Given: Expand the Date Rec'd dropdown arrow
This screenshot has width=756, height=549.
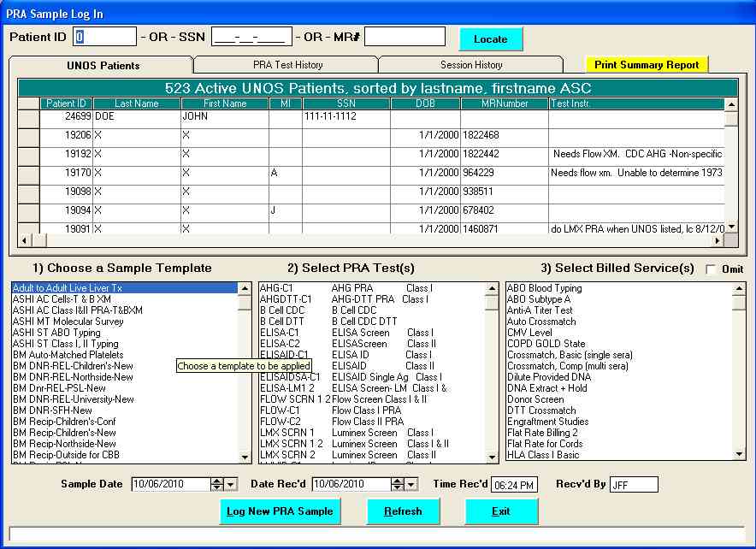Looking at the screenshot, I should pyautogui.click(x=413, y=485).
